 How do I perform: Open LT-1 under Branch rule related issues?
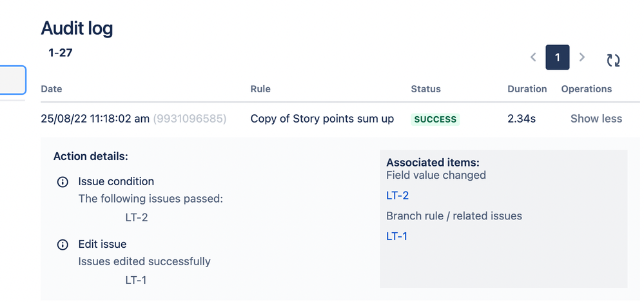coord(396,236)
